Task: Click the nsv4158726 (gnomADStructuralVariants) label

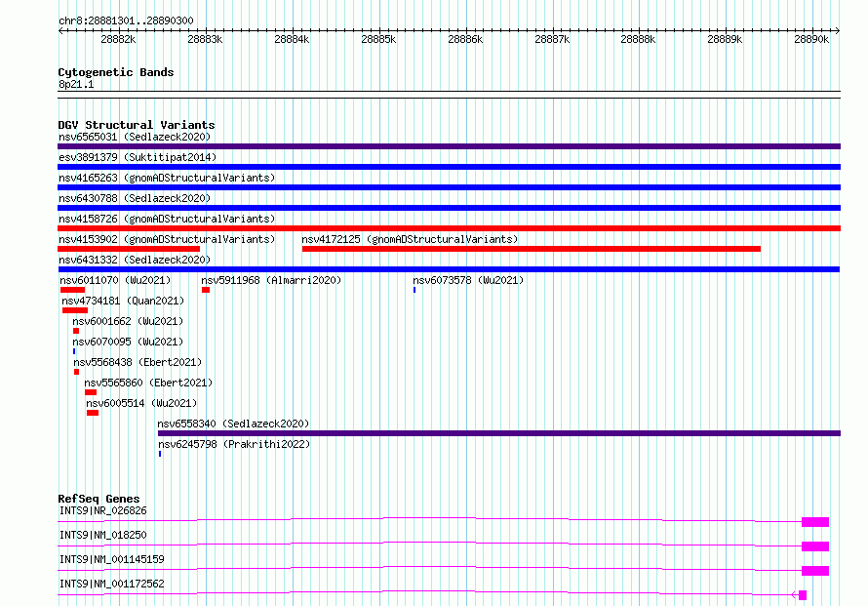Action: [167, 219]
